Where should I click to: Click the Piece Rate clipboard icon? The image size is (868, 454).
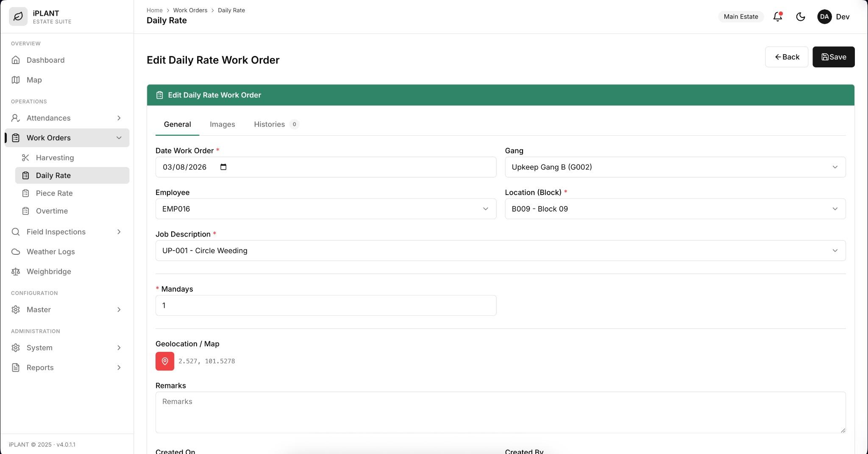tap(25, 193)
